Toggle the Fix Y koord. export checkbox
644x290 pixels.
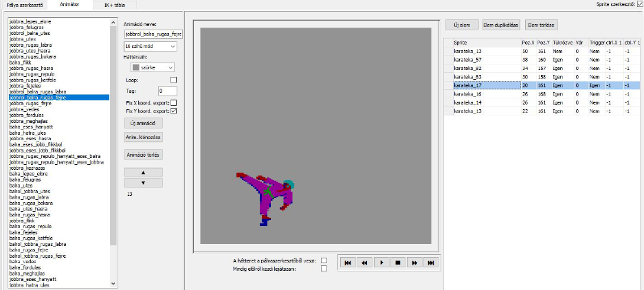click(x=173, y=111)
